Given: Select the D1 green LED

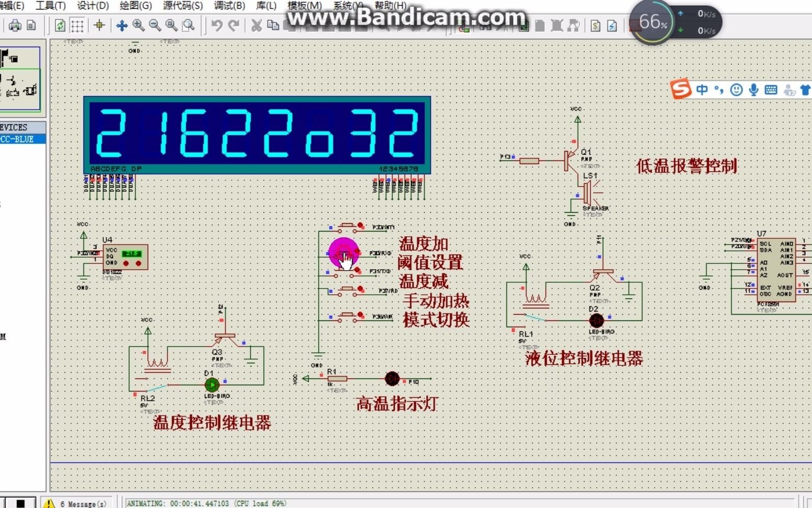Looking at the screenshot, I should pos(211,385).
